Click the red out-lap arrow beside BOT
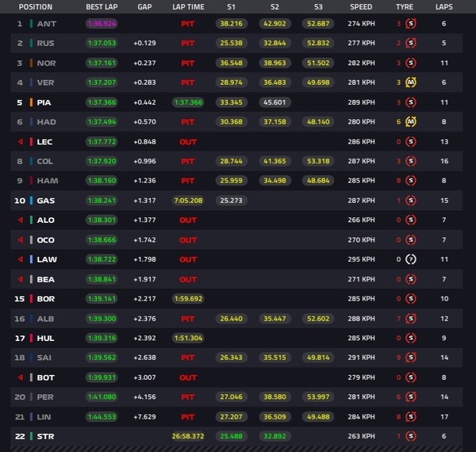 [21, 377]
